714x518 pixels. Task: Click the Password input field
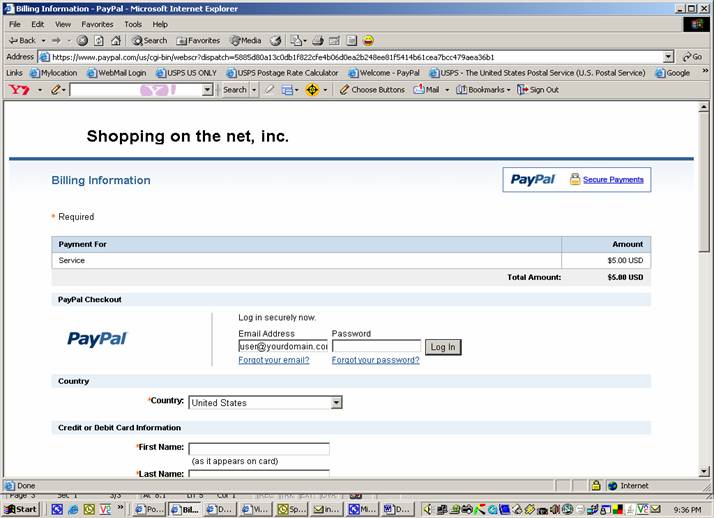(x=376, y=346)
